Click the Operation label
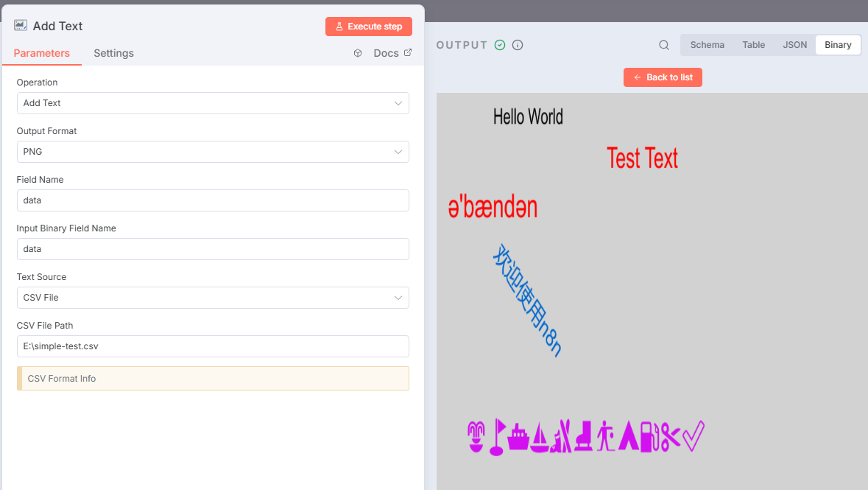Screen dimensions: 868x490 37,83
